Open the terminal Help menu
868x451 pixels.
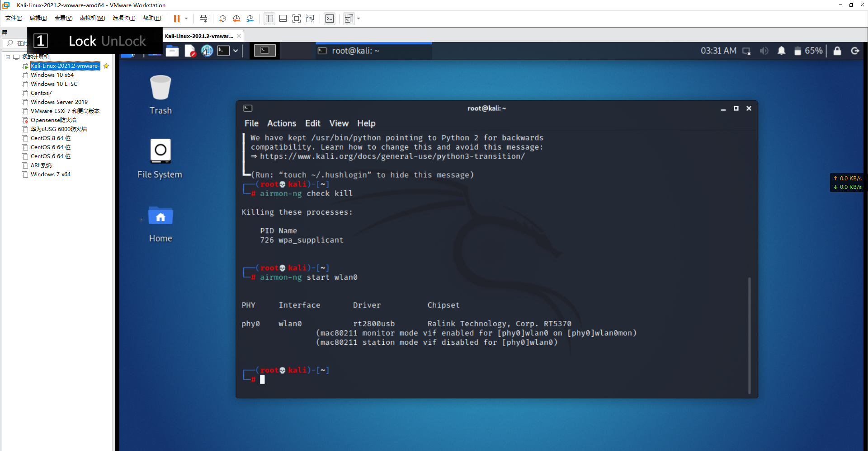[x=366, y=123]
